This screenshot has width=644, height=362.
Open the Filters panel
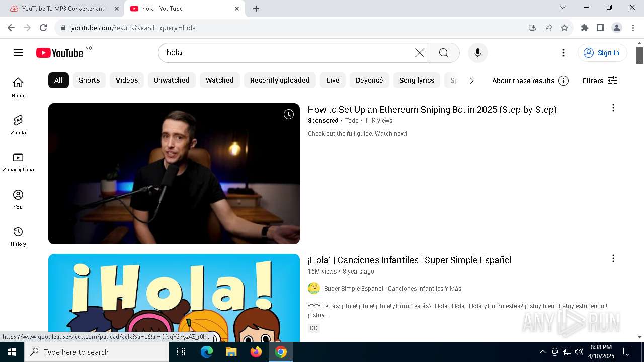[600, 81]
